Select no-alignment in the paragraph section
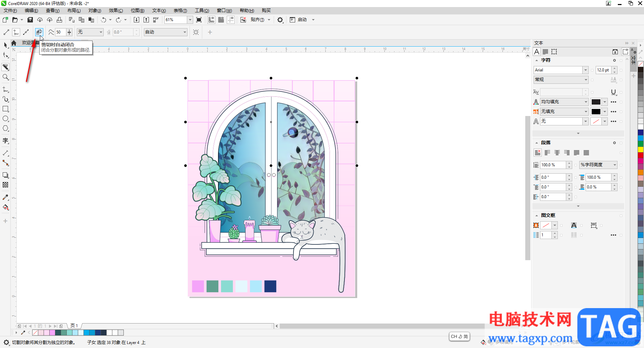The height and width of the screenshot is (348, 644). 538,153
